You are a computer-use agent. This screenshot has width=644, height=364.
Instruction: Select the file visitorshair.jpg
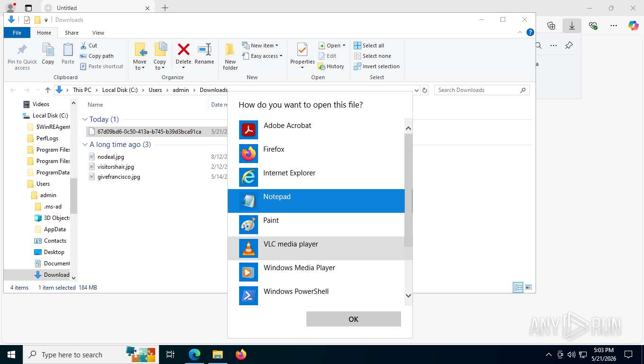pos(116,167)
